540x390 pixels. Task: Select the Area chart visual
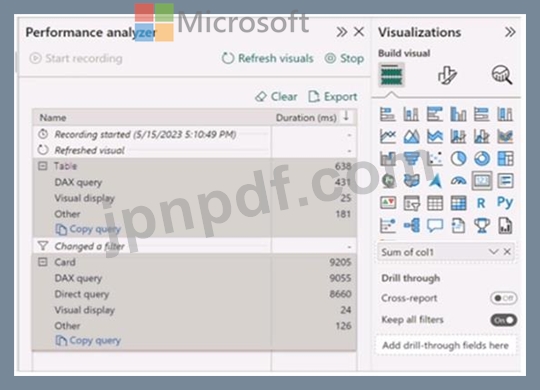coord(411,136)
